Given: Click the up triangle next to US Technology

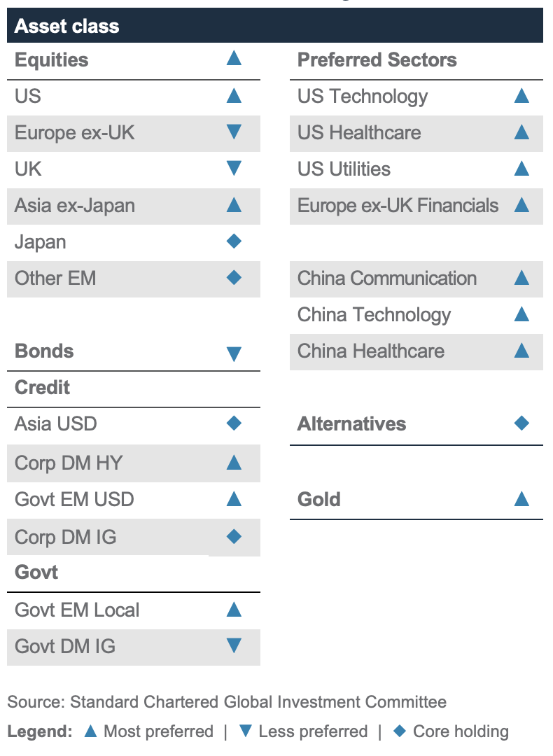Looking at the screenshot, I should pyautogui.click(x=521, y=95).
